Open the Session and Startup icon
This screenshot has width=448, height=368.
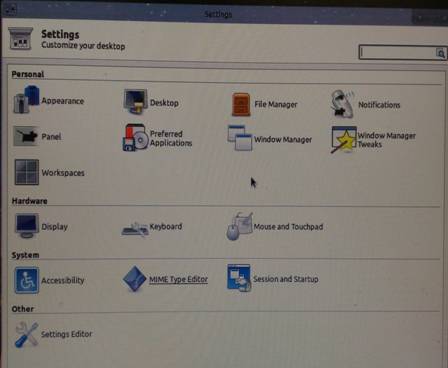tap(239, 278)
